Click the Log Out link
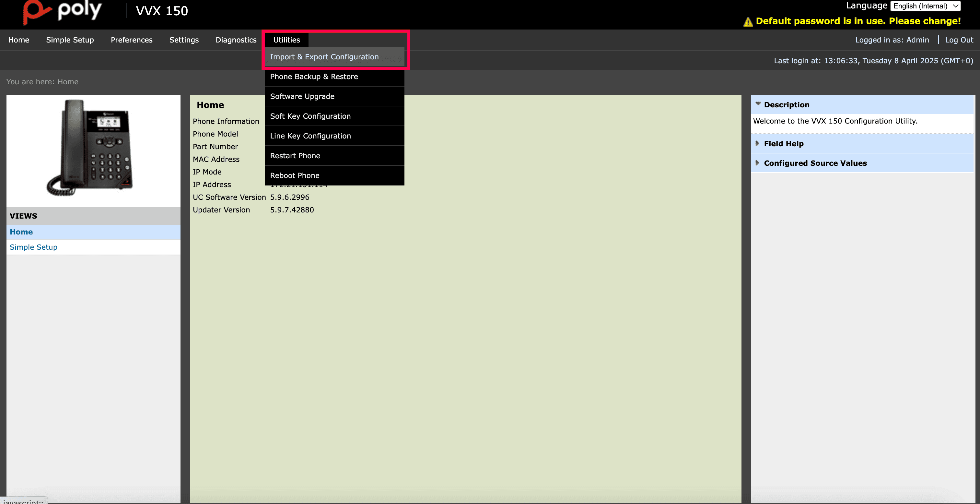The height and width of the screenshot is (504, 980). (959, 40)
